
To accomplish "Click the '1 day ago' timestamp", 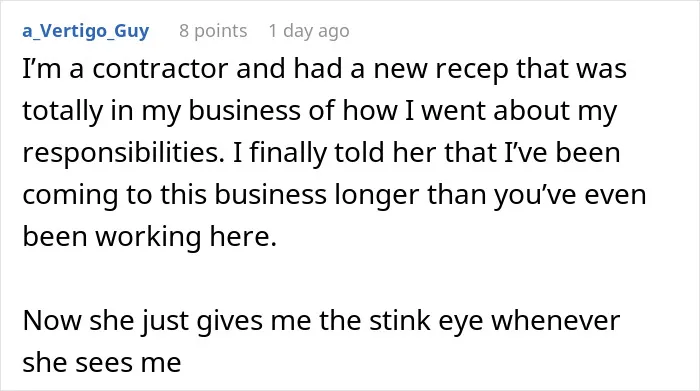I will click(x=309, y=31).
